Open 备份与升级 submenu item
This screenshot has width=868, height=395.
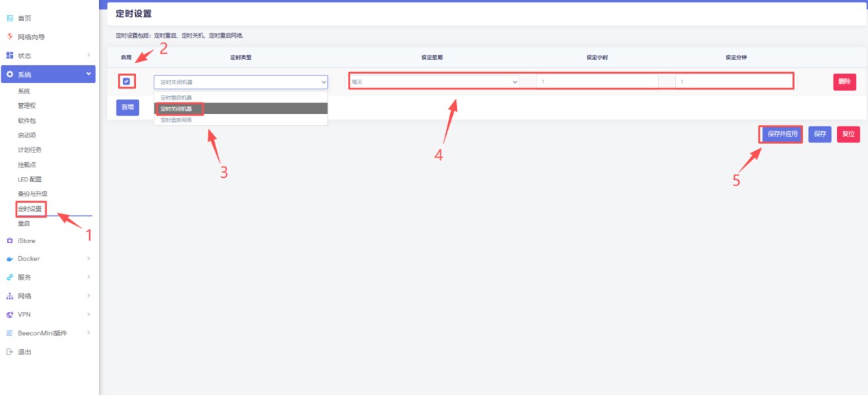[x=33, y=194]
